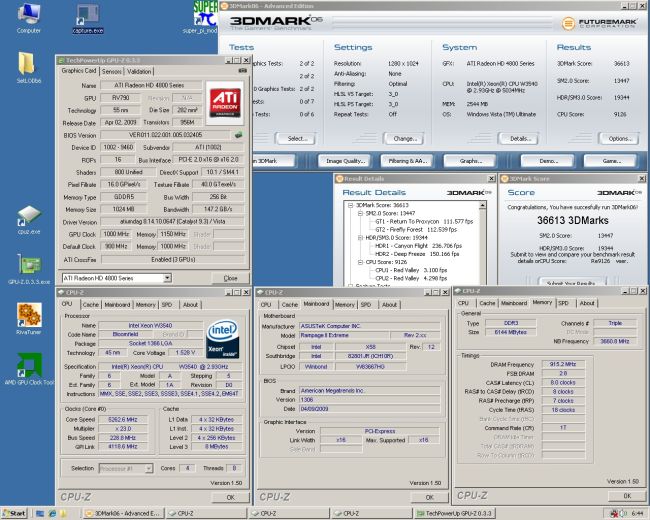Click the 36613 3DMarks score text
The image size is (650, 520).
click(x=572, y=220)
